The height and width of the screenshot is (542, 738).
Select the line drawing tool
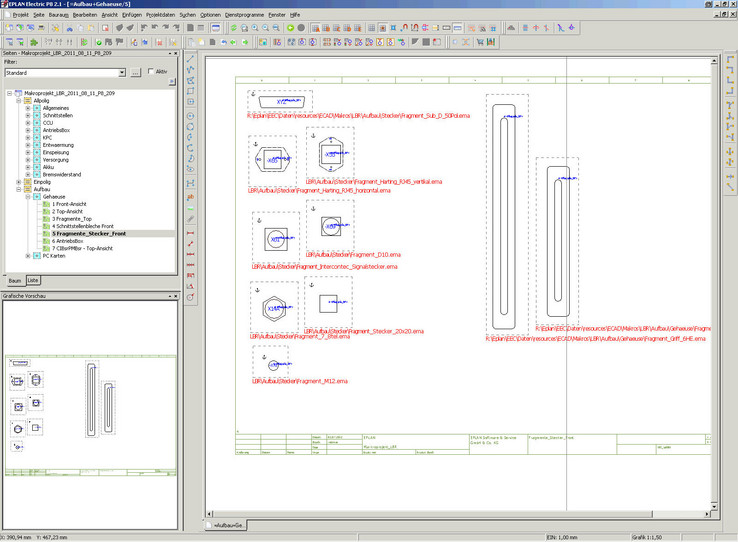click(x=191, y=59)
